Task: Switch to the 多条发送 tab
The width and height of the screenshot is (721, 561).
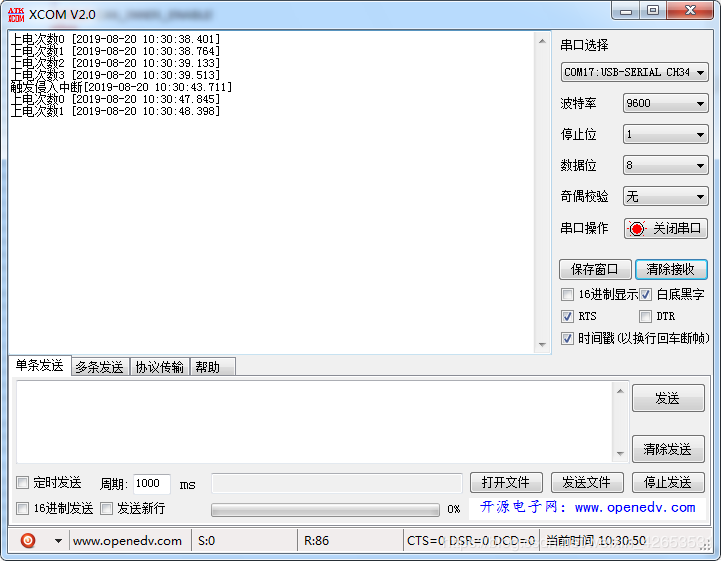Action: click(x=100, y=367)
